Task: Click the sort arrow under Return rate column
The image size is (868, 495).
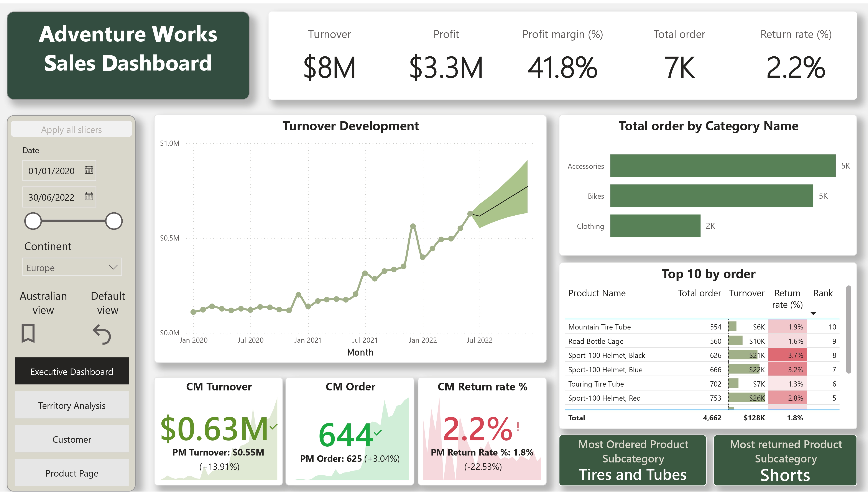Action: click(813, 313)
